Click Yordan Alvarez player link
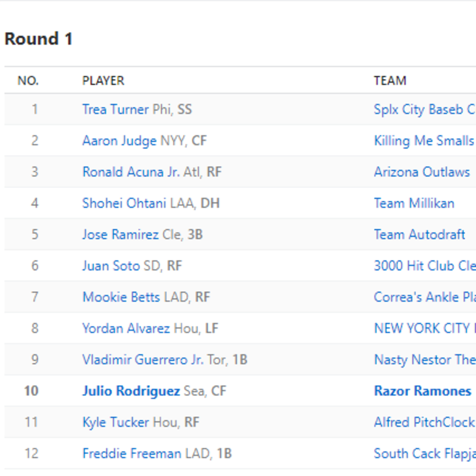The height and width of the screenshot is (476, 476). click(126, 328)
